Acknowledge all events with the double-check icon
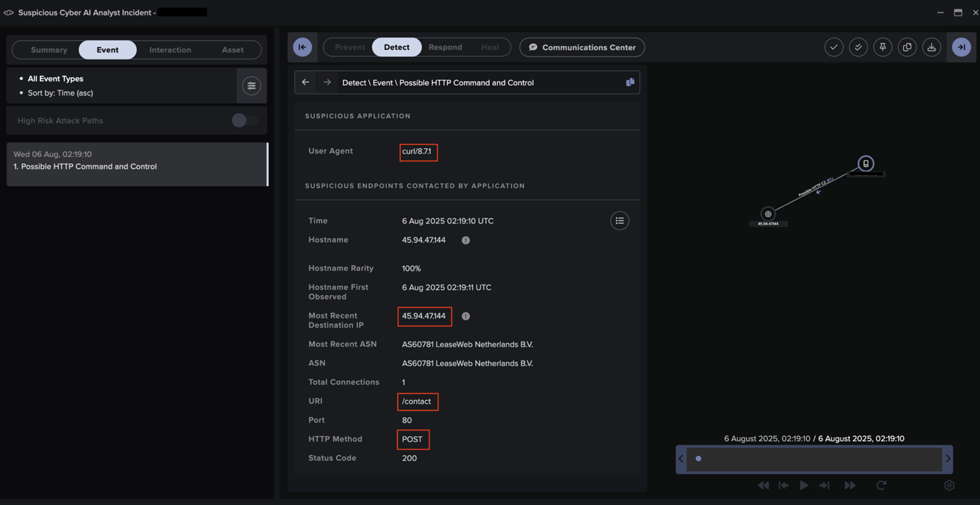980x505 pixels. (x=858, y=47)
